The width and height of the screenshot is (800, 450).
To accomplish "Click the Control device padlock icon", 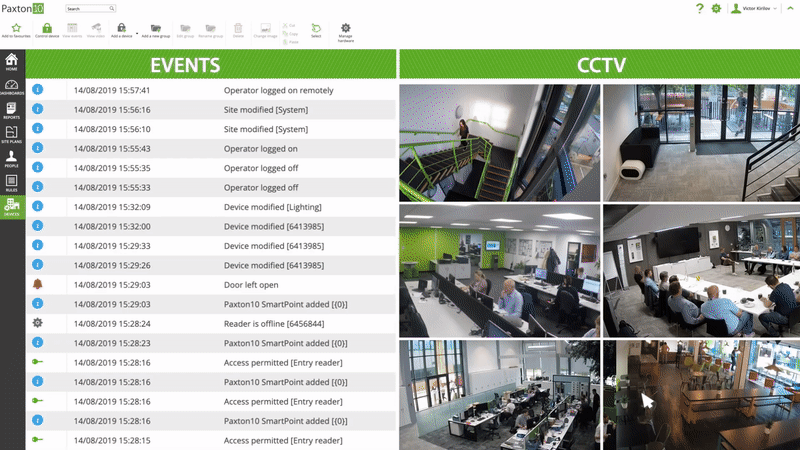I will pos(47,28).
